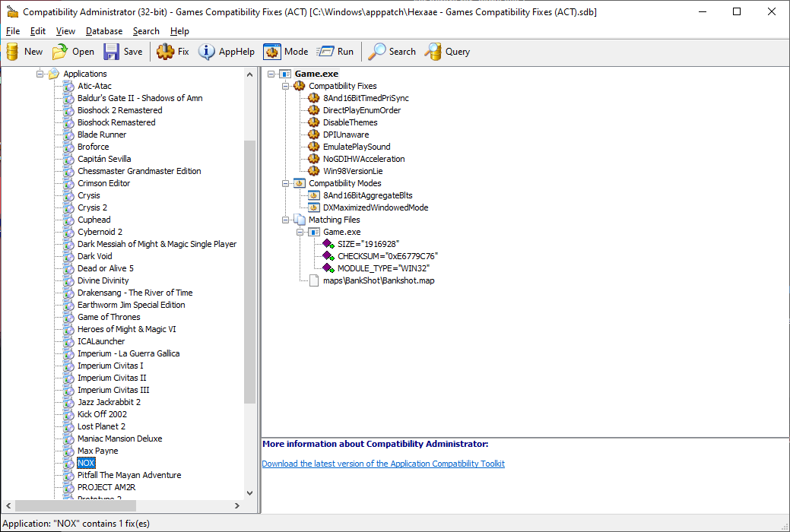Click the Open database toolbar icon
The image size is (790, 532).
pyautogui.click(x=60, y=52)
